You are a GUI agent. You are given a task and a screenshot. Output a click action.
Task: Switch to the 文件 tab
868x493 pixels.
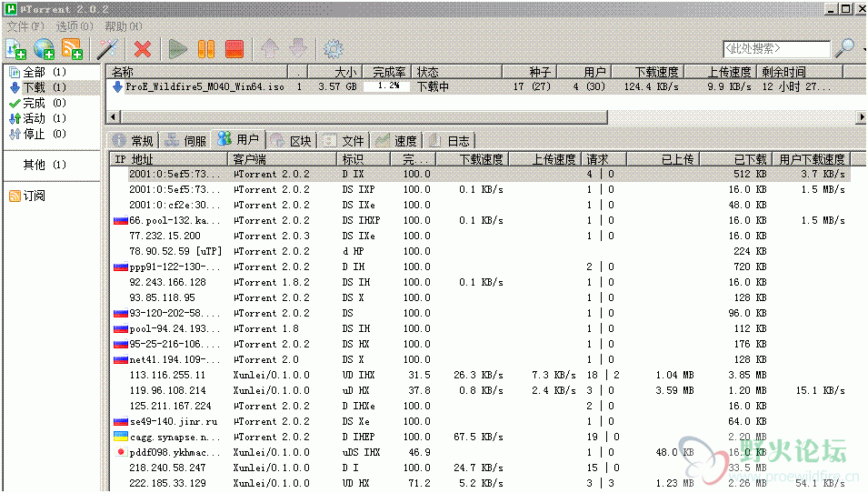(344, 141)
